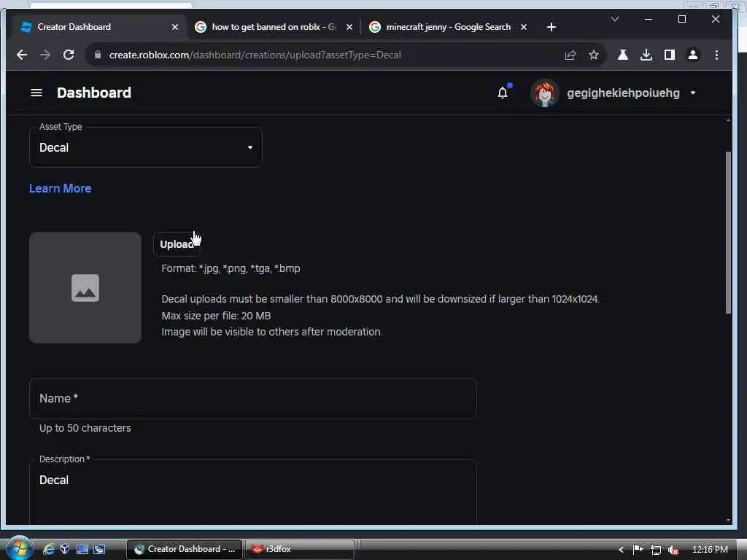747x560 pixels.
Task: Select Creator Dashboard taskbar button
Action: pos(185,549)
